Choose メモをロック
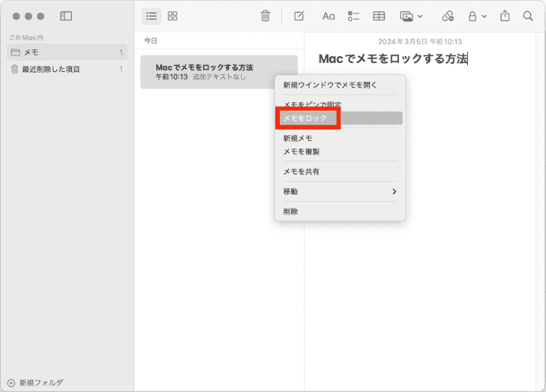This screenshot has width=546, height=392. coord(340,118)
